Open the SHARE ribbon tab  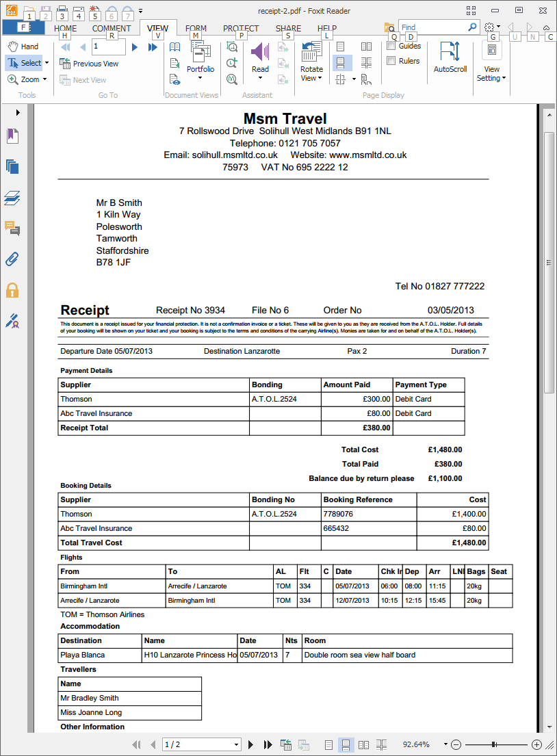(x=288, y=29)
